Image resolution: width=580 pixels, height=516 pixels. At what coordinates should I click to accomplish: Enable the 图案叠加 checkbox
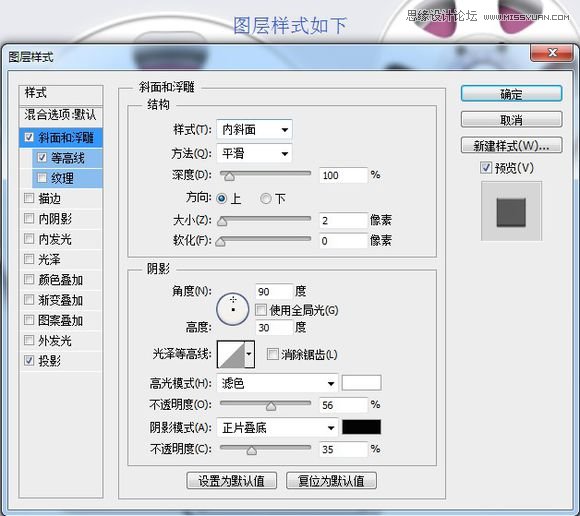click(x=29, y=320)
